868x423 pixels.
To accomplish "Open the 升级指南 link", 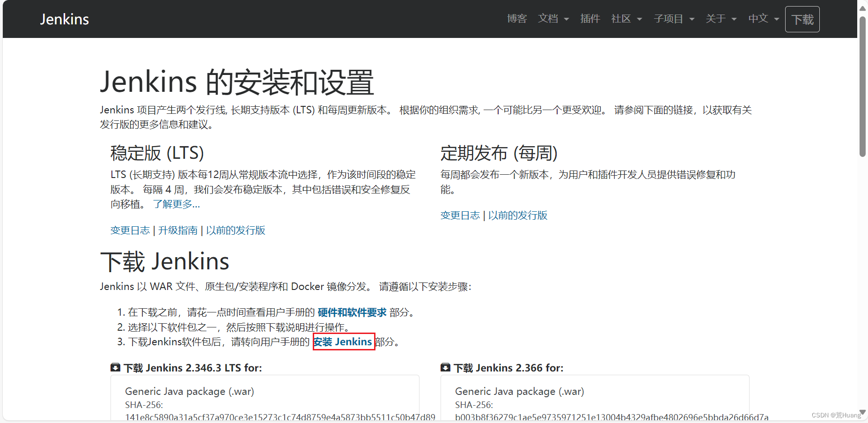I will (178, 230).
